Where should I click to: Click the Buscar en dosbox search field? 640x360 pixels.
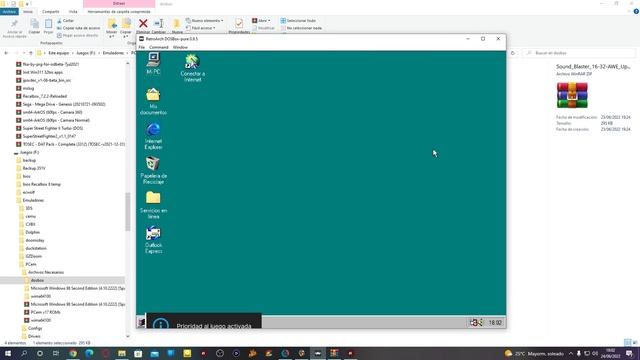tap(580, 53)
